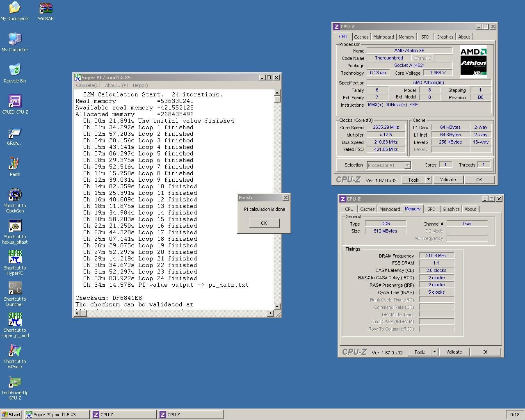Screen dimensions: 525x420
Task: Click Tools button in upper CPU-Z window
Action: click(413, 180)
